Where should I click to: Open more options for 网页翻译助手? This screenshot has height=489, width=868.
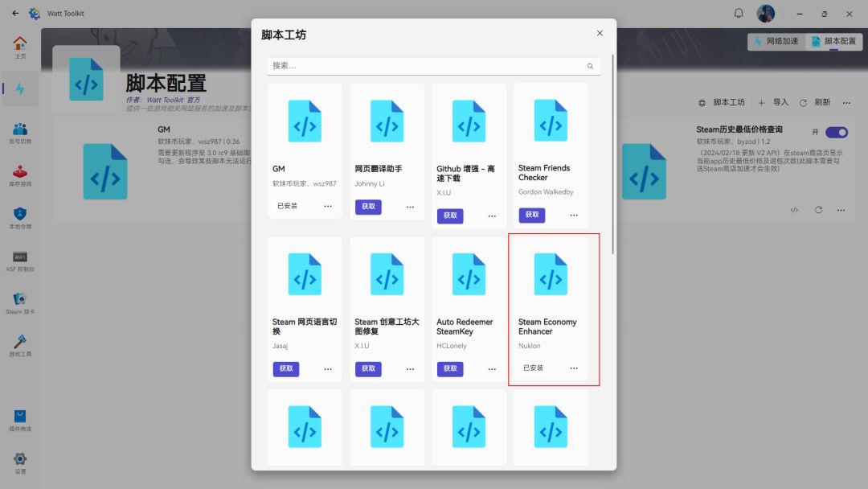[410, 207]
